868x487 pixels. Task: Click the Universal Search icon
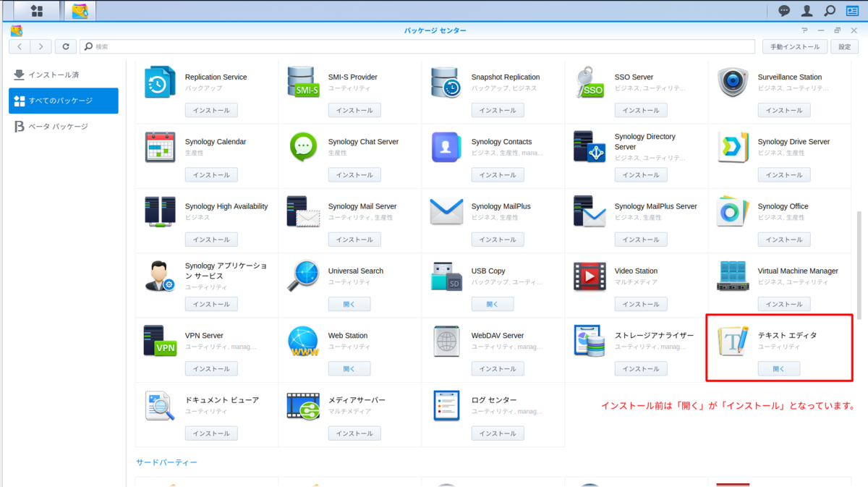(x=303, y=276)
